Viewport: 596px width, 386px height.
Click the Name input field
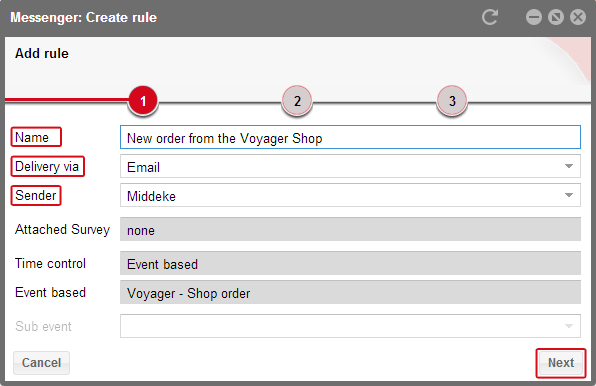point(350,137)
